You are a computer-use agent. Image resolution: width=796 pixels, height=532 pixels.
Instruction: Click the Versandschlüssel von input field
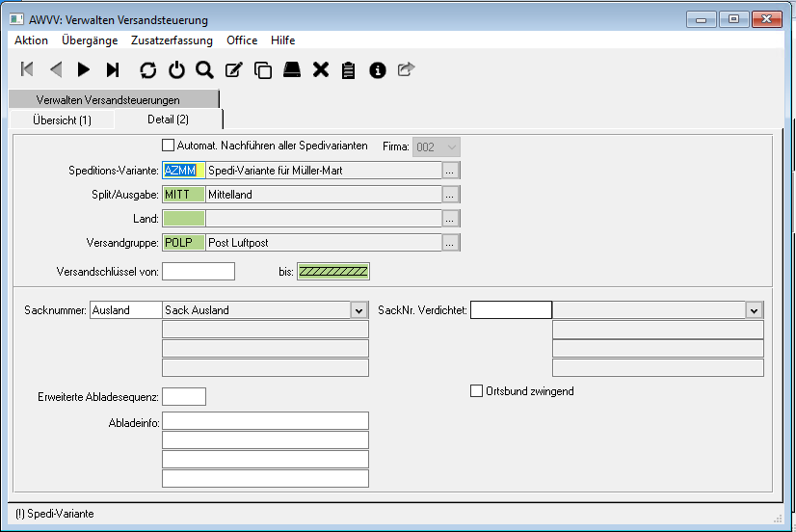click(x=199, y=272)
